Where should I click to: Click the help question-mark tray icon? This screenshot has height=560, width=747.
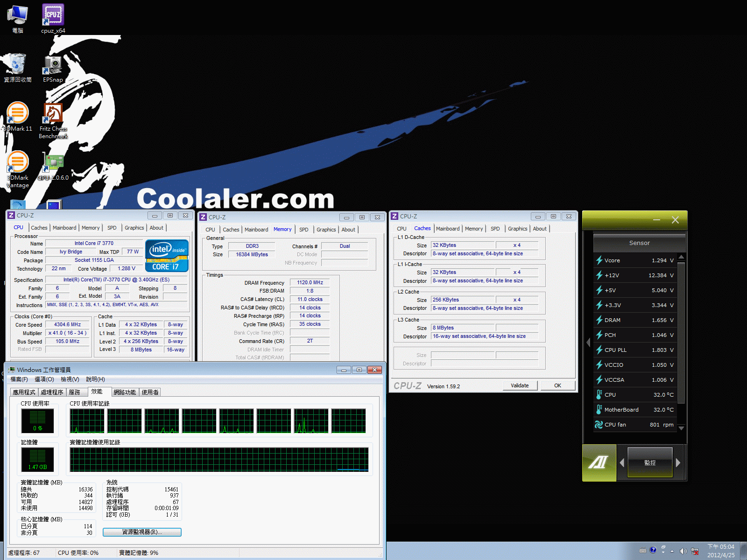pyautogui.click(x=653, y=550)
